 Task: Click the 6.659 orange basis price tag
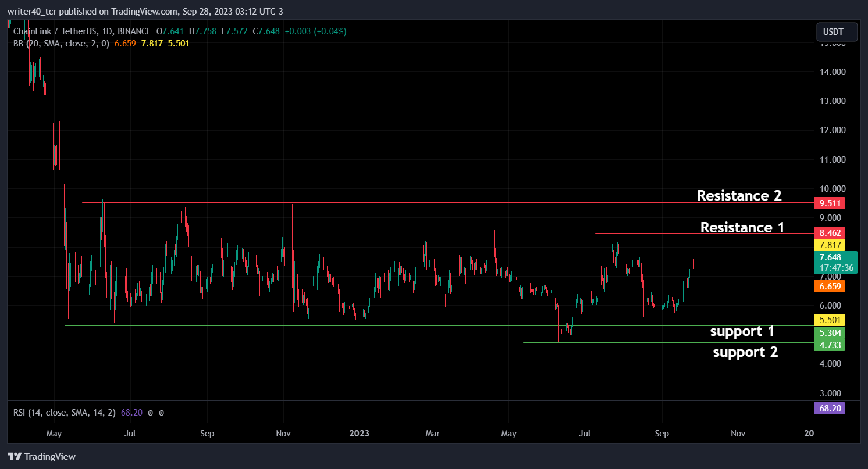(830, 286)
